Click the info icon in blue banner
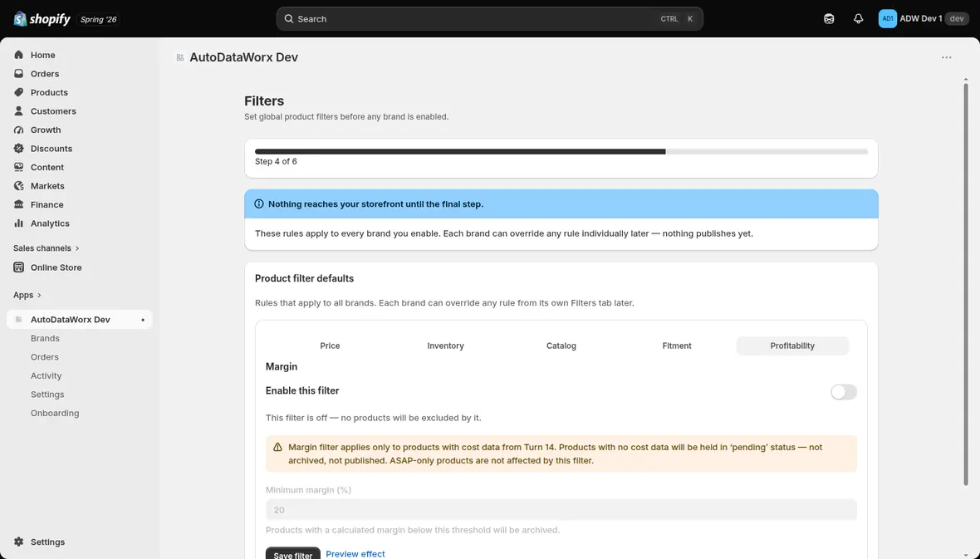980x559 pixels. (x=259, y=203)
